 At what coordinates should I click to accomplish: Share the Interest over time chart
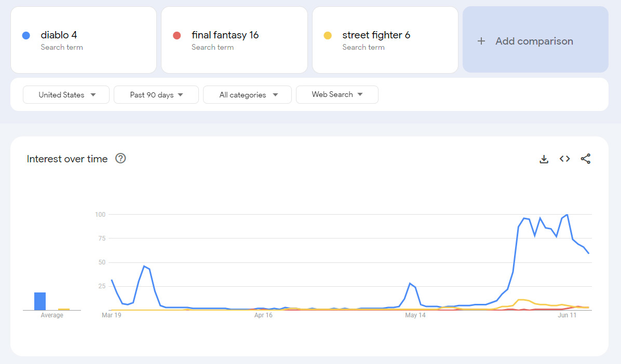(586, 159)
